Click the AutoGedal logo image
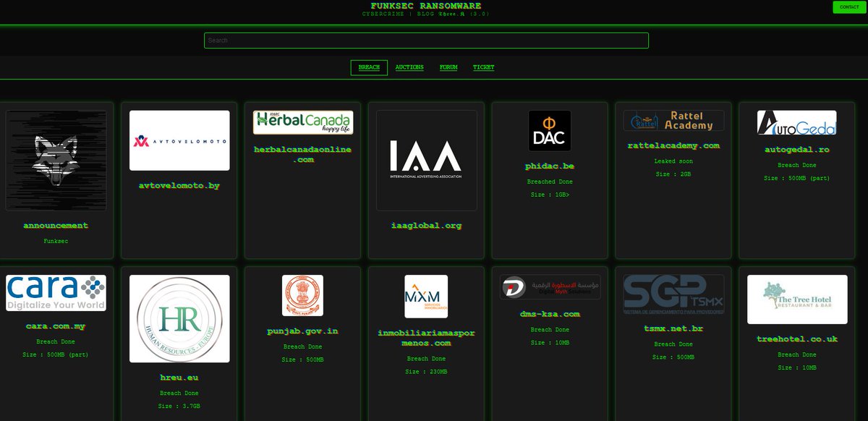The width and height of the screenshot is (868, 421). [x=797, y=123]
